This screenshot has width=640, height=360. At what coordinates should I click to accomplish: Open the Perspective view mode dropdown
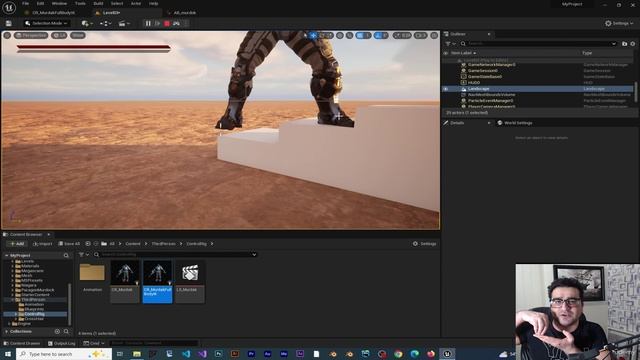(31, 36)
